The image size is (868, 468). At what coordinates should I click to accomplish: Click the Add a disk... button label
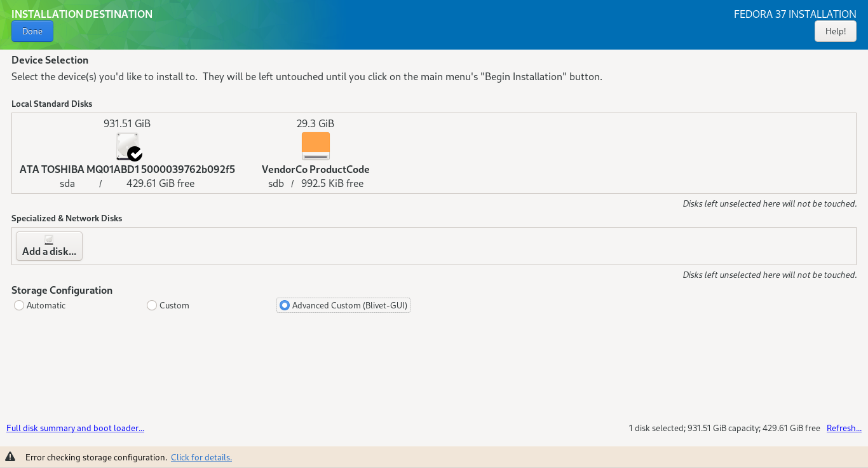(x=49, y=252)
